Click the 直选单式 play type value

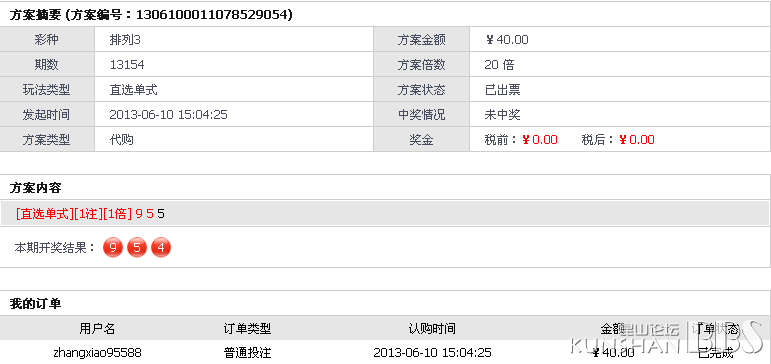(x=133, y=90)
